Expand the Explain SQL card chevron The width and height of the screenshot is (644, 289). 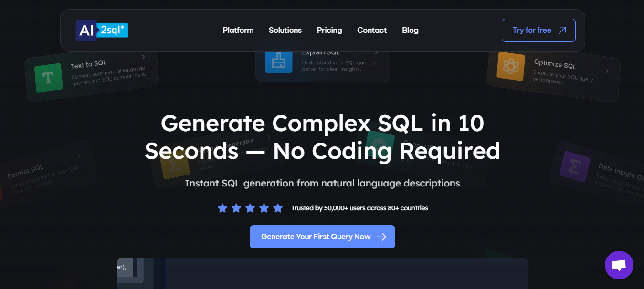(376, 52)
